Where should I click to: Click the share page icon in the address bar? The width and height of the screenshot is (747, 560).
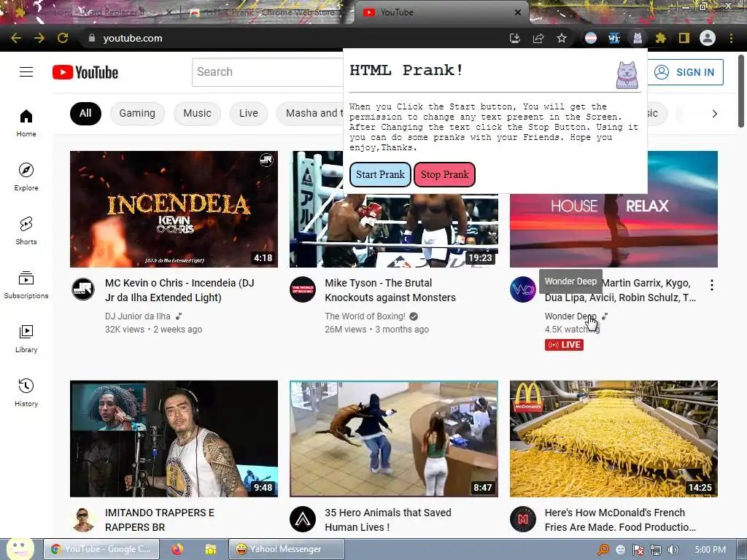(538, 38)
